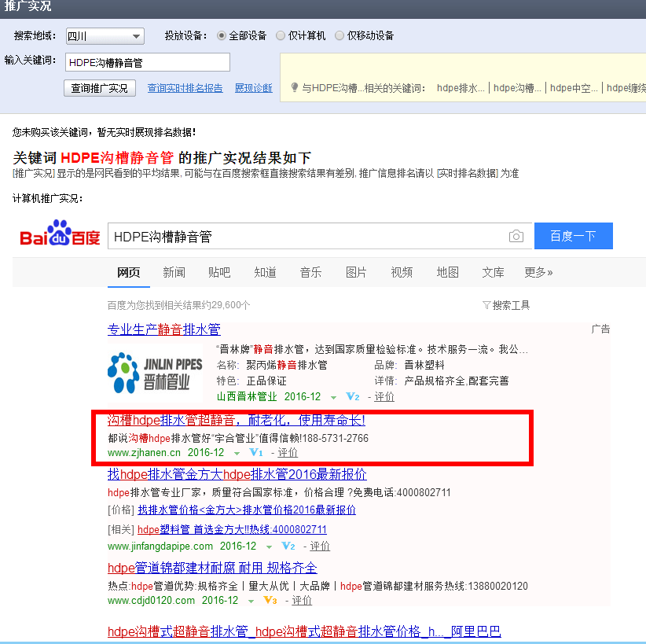Open the 晋林管业 logo thumbnail
646x644 pixels.
point(155,374)
